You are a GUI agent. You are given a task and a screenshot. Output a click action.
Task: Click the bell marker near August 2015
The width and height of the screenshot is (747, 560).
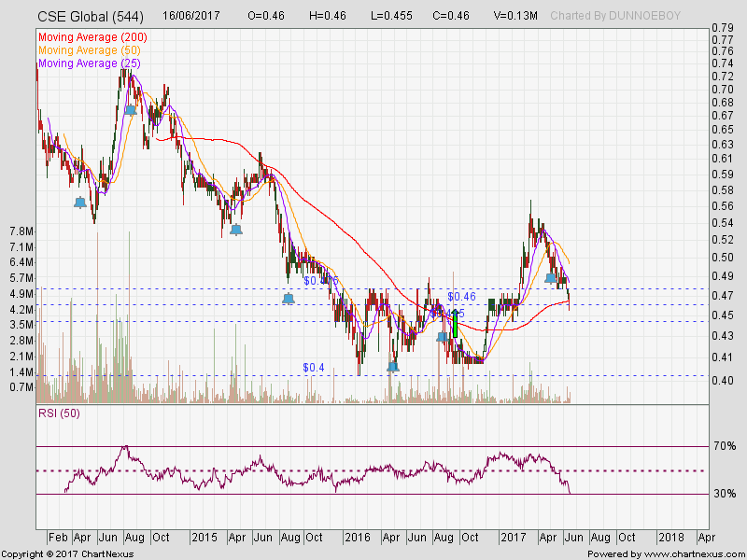289,298
